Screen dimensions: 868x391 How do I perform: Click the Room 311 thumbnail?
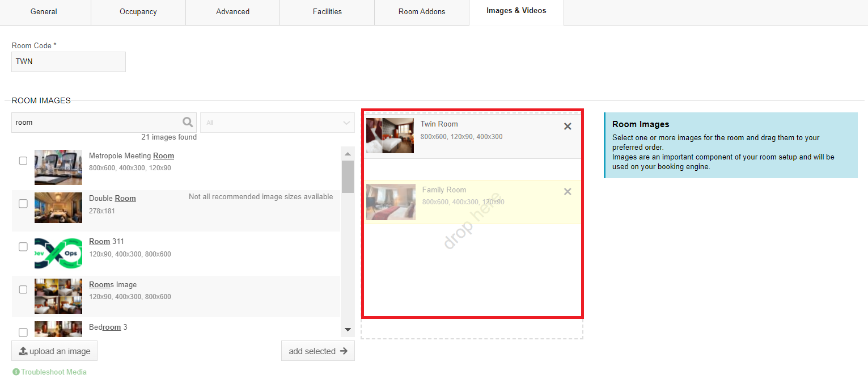tap(58, 253)
